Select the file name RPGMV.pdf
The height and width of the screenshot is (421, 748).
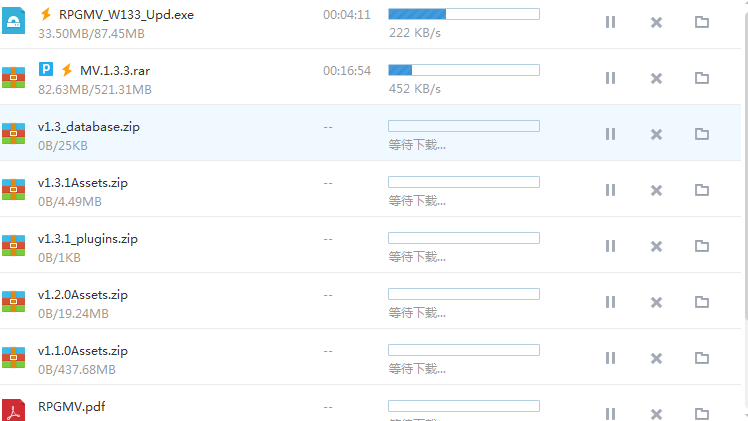(72, 407)
